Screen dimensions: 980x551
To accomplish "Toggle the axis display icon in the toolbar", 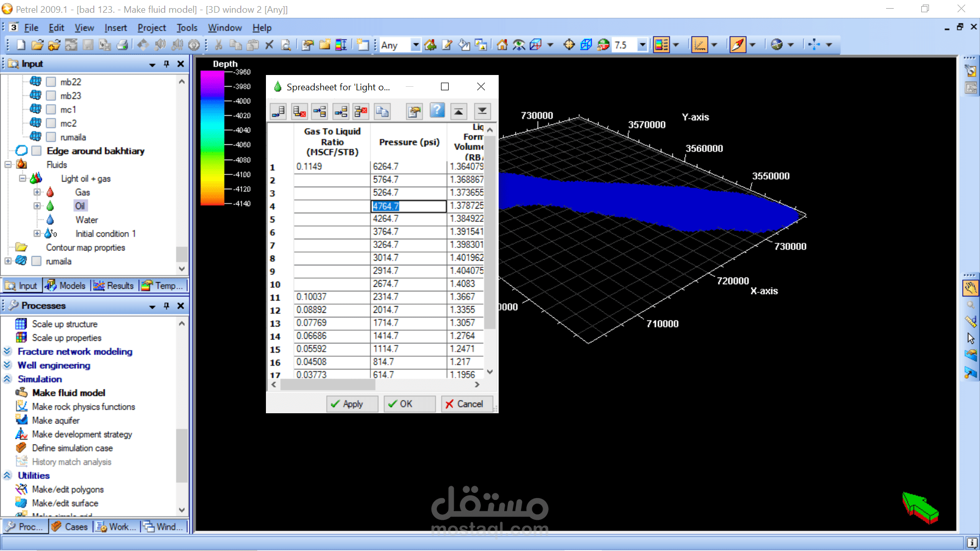I will (x=699, y=45).
